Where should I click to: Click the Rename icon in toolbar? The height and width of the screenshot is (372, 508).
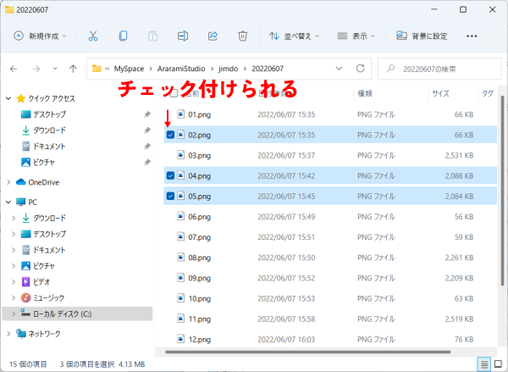click(x=183, y=36)
